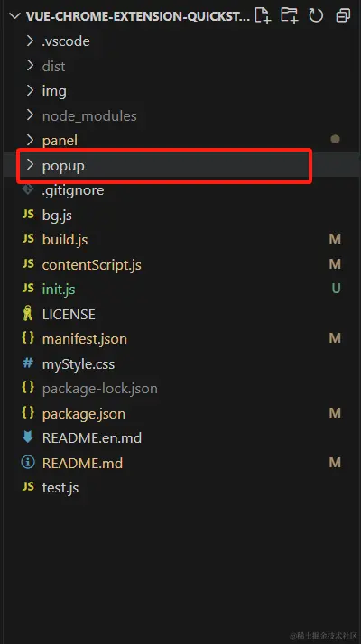Select the panel folder name
Image resolution: width=361 pixels, height=644 pixels.
[60, 141]
